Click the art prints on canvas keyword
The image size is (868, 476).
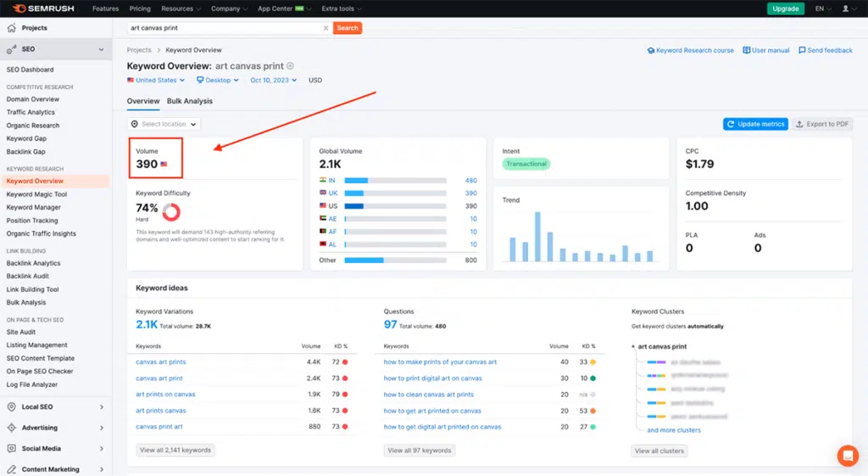(x=165, y=395)
